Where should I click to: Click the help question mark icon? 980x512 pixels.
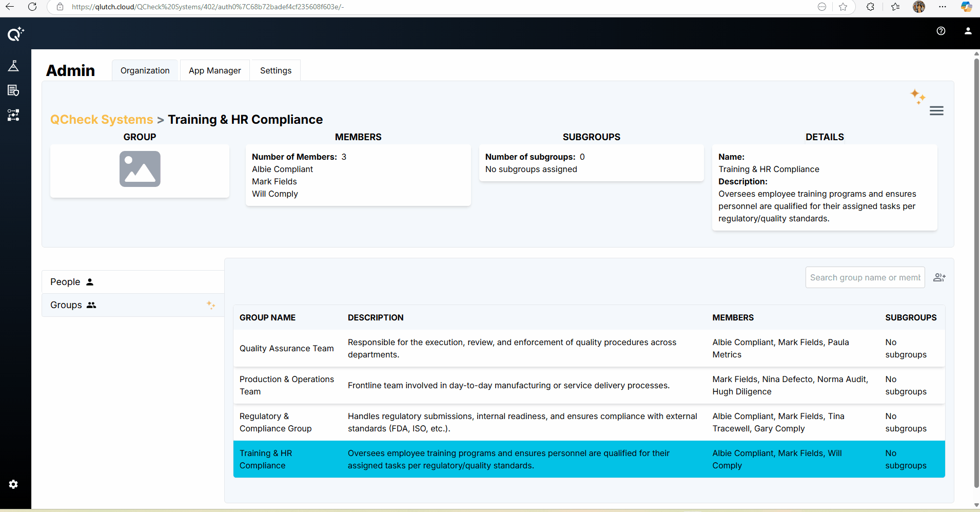[940, 31]
